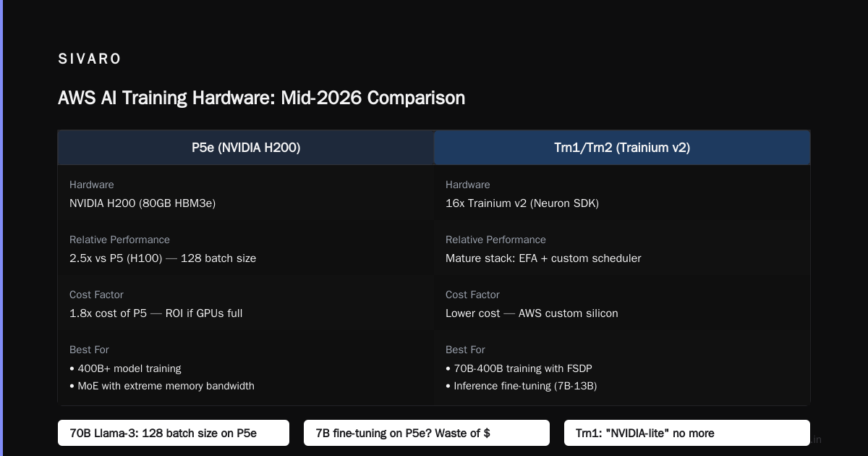Click Best For label in P5e column
868x456 pixels.
point(89,350)
